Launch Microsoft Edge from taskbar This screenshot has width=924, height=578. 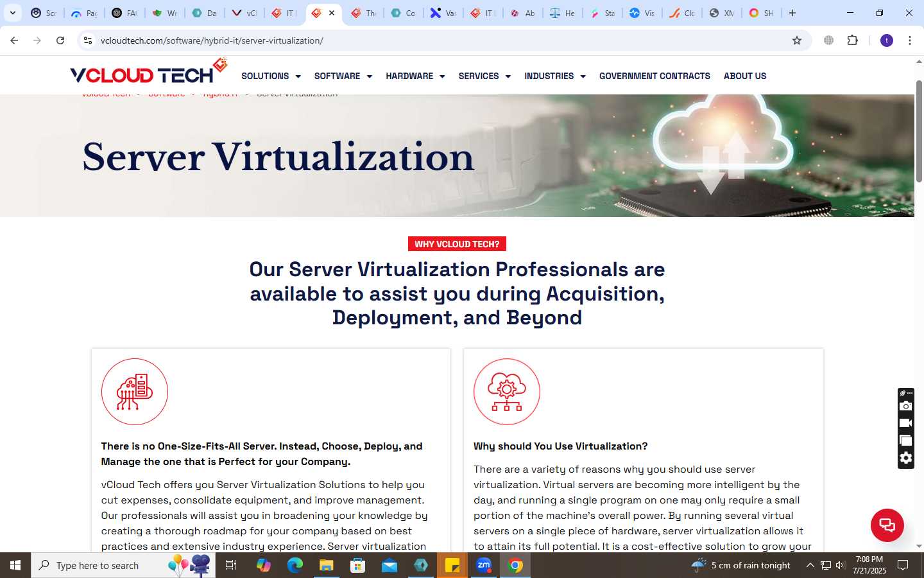pos(295,565)
